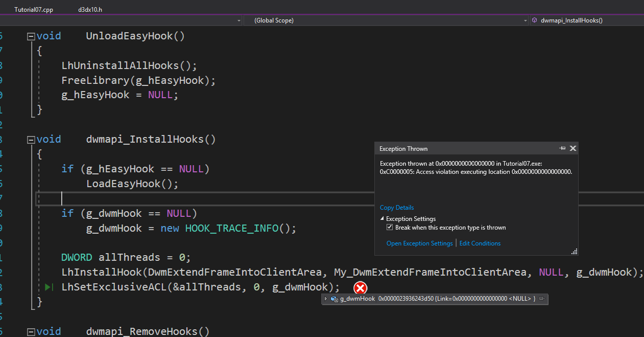Expand the g_dwmHook data tip tree
Screen dimensions: 644x337
pos(326,299)
